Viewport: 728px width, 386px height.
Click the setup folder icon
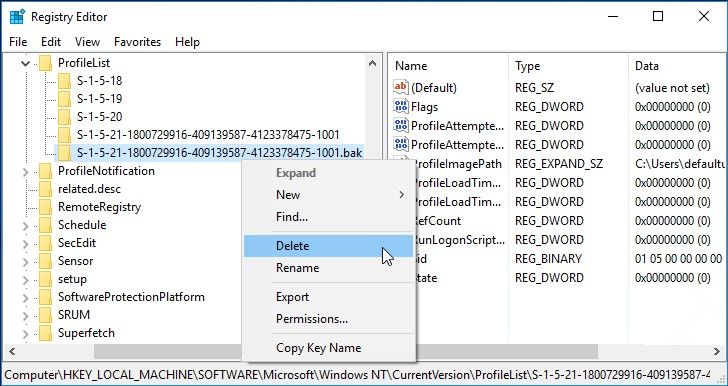[x=46, y=279]
